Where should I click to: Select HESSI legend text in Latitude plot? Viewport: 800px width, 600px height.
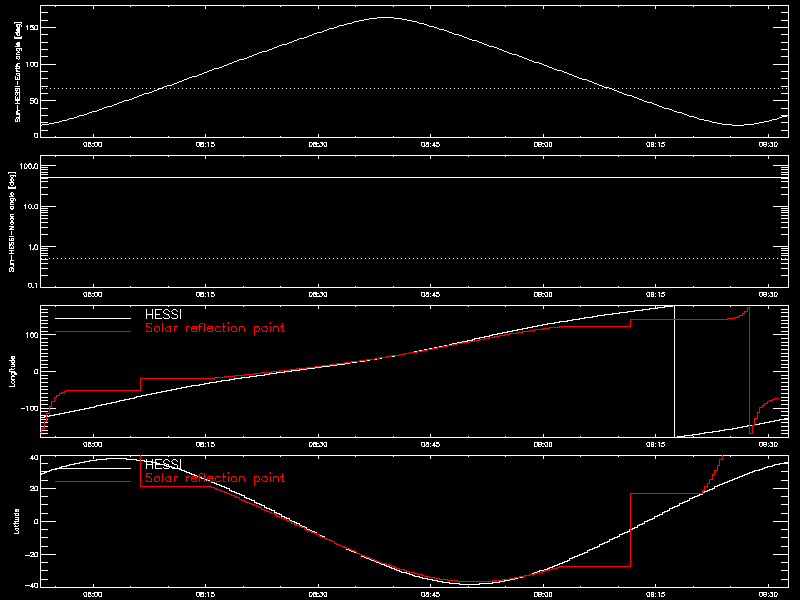163,464
